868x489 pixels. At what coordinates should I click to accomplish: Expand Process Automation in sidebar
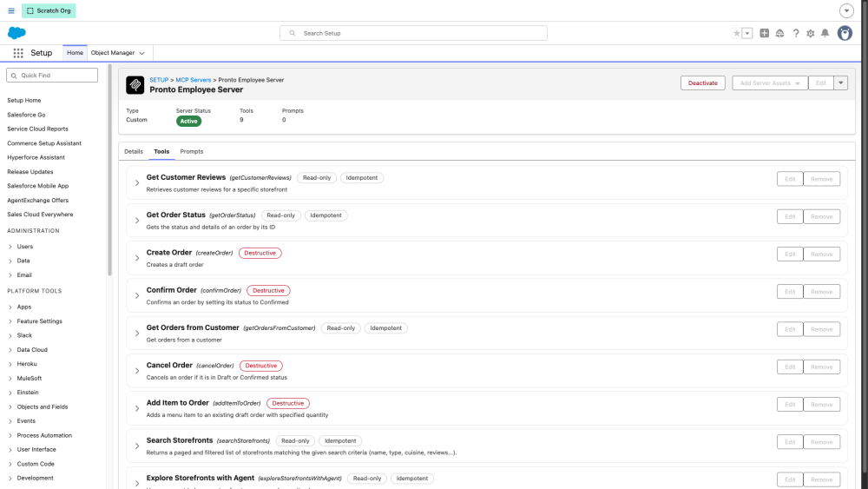[10, 435]
